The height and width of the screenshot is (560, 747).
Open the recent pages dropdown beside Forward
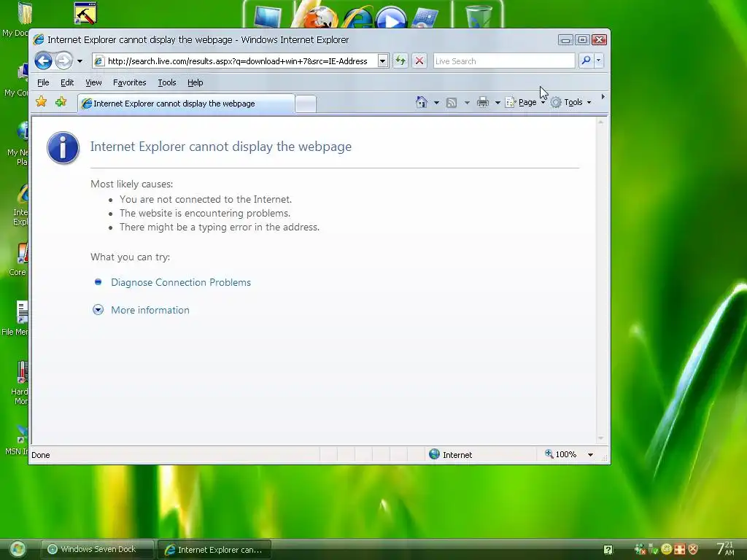80,61
